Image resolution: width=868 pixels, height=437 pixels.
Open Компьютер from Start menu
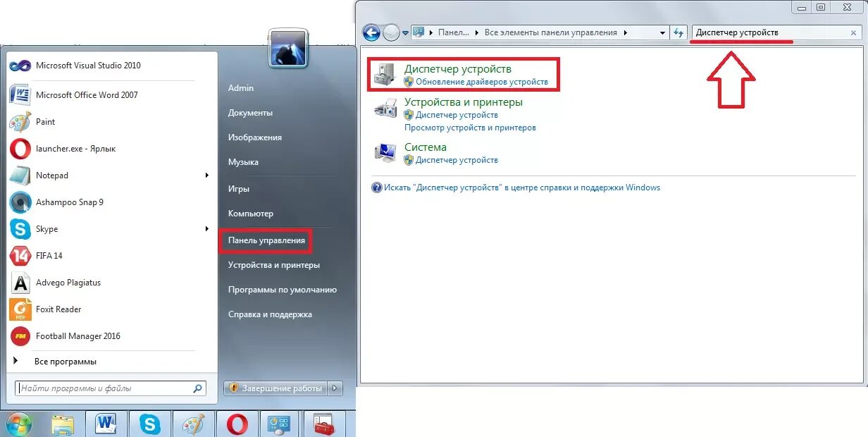click(251, 214)
